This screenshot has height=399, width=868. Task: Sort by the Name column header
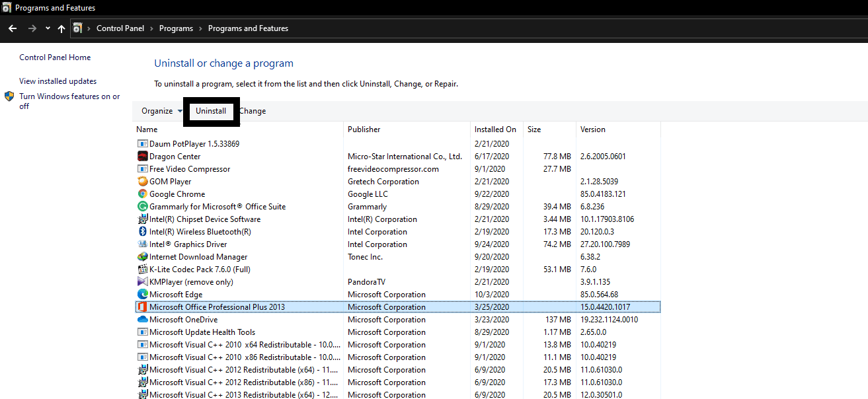[147, 129]
